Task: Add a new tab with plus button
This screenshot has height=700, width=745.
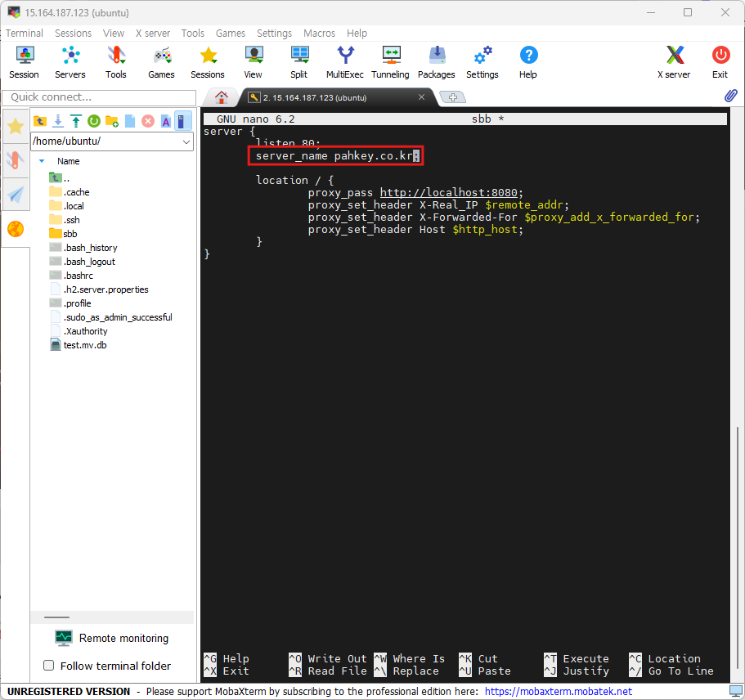Action: [453, 97]
